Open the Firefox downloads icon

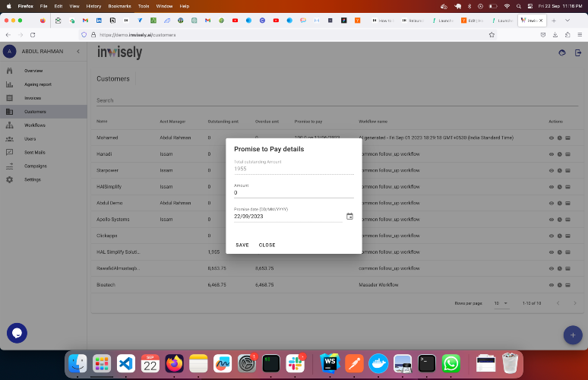555,35
